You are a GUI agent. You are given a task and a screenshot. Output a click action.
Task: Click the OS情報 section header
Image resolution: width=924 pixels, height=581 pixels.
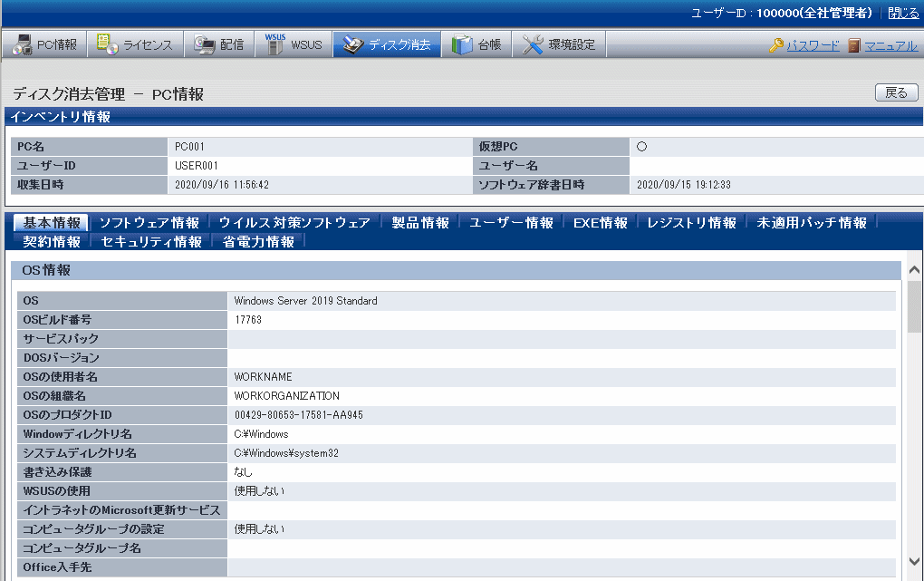(456, 270)
